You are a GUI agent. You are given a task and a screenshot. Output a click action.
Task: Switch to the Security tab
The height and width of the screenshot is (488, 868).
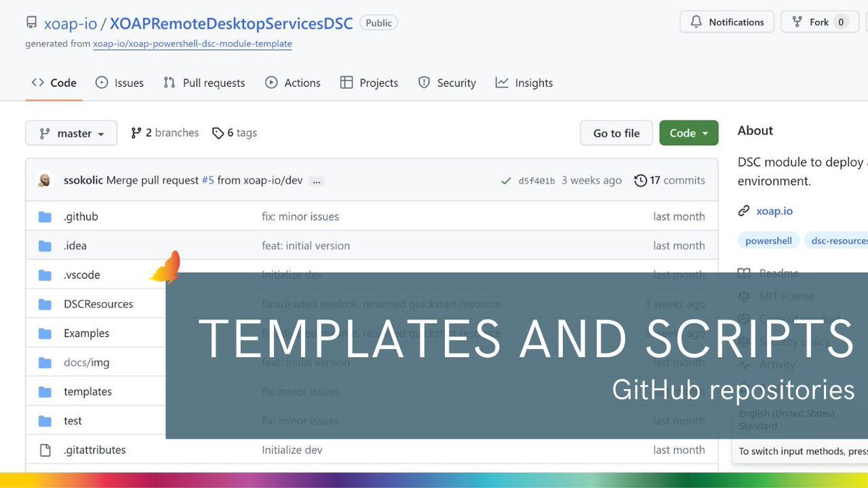[x=447, y=82]
